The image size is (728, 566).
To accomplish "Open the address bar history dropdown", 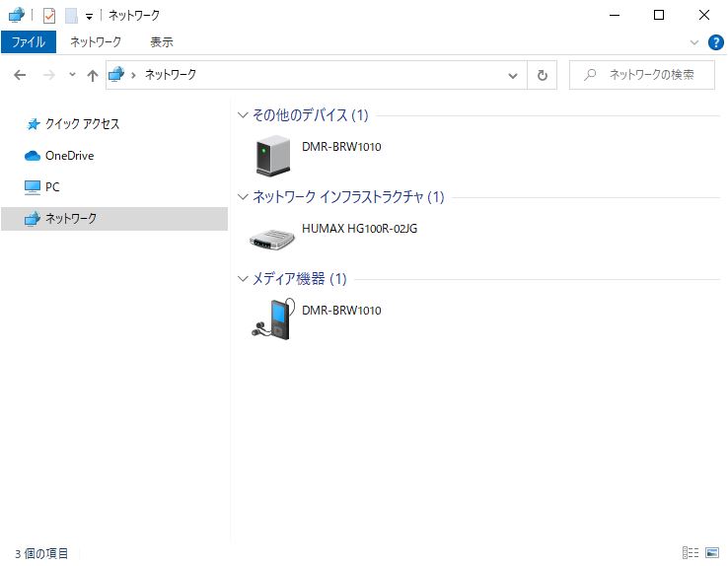I will tap(513, 75).
